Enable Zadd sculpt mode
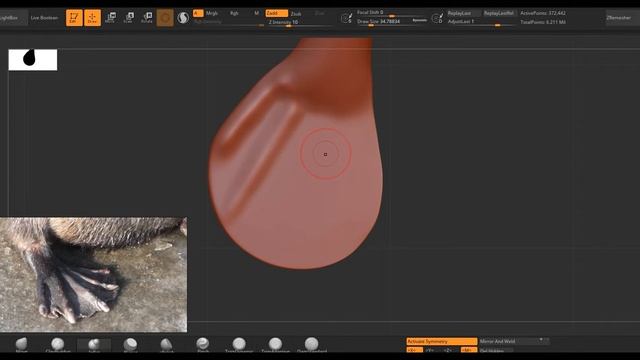Screen dimensions: 640x360 pos(276,13)
